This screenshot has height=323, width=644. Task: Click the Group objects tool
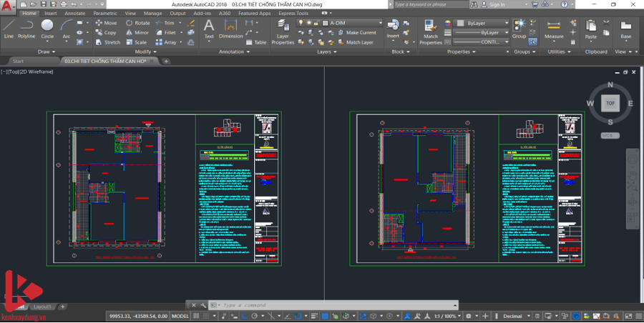[x=519, y=29]
